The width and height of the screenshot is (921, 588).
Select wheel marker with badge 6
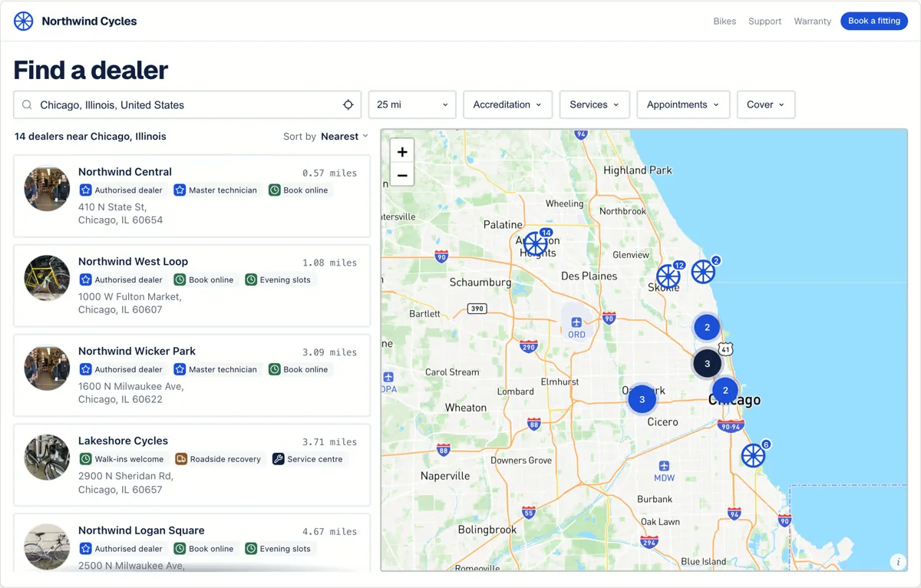click(x=754, y=455)
